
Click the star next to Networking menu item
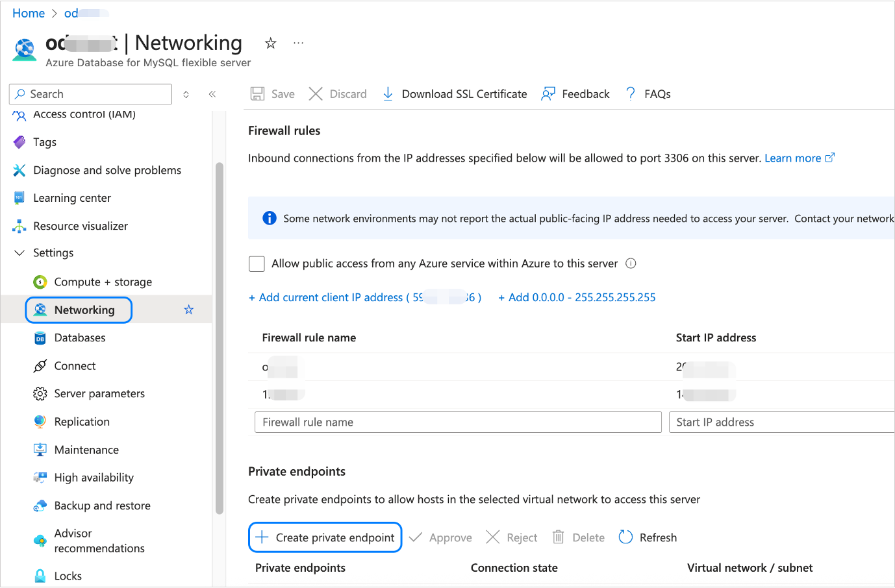(188, 310)
